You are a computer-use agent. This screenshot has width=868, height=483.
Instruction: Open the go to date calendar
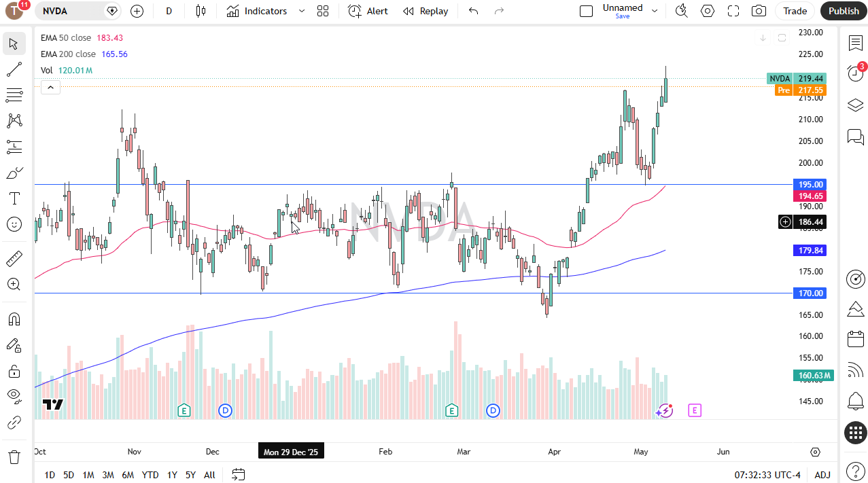pos(238,475)
